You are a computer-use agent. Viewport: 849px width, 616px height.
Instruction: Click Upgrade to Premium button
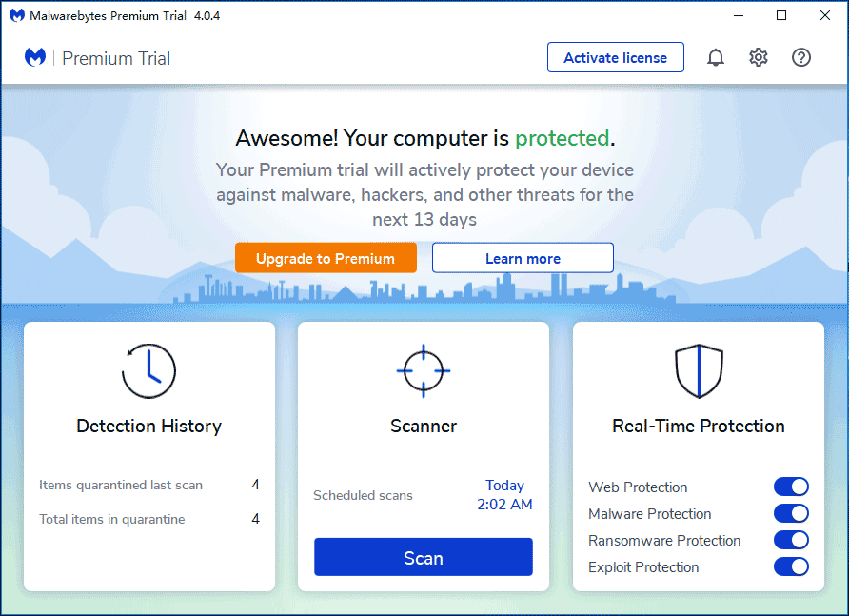(x=326, y=258)
